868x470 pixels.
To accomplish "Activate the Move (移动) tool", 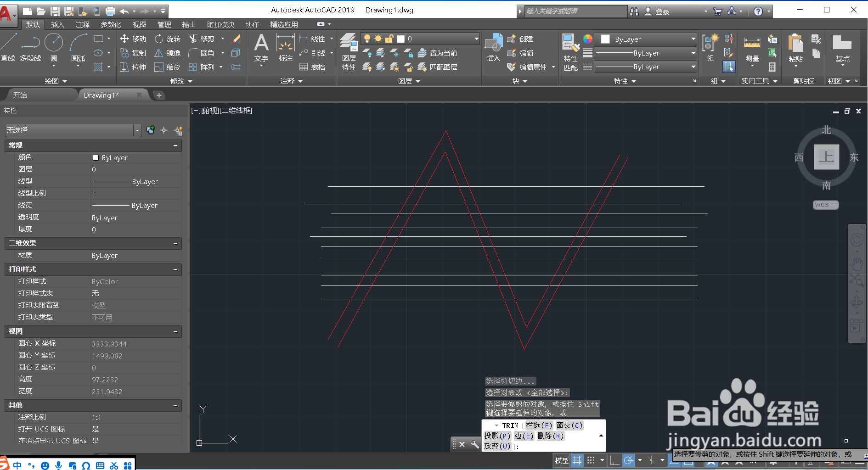I will point(133,39).
